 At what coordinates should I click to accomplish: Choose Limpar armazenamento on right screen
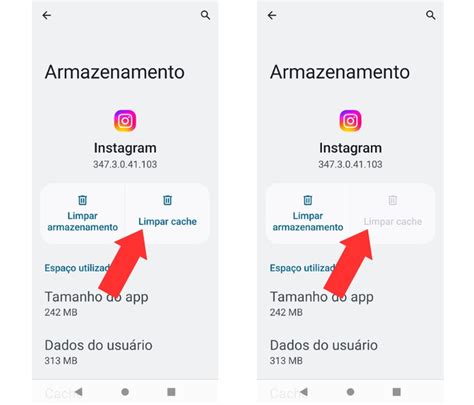coord(308,213)
